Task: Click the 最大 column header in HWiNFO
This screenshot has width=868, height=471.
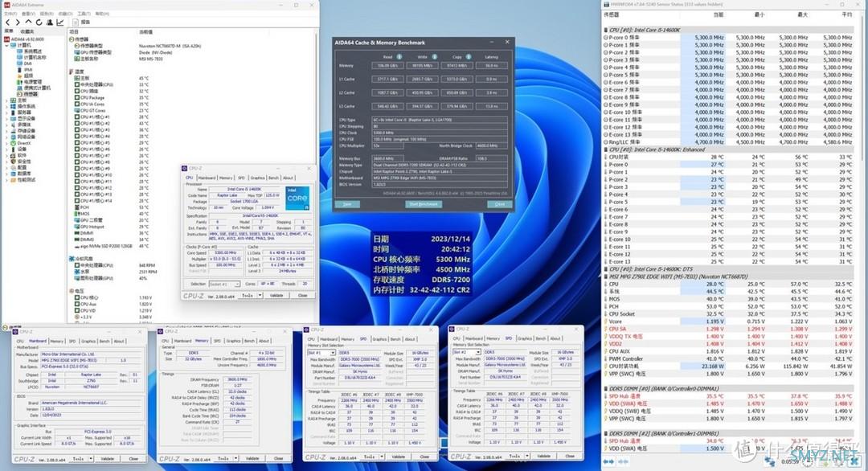Action: coord(803,14)
